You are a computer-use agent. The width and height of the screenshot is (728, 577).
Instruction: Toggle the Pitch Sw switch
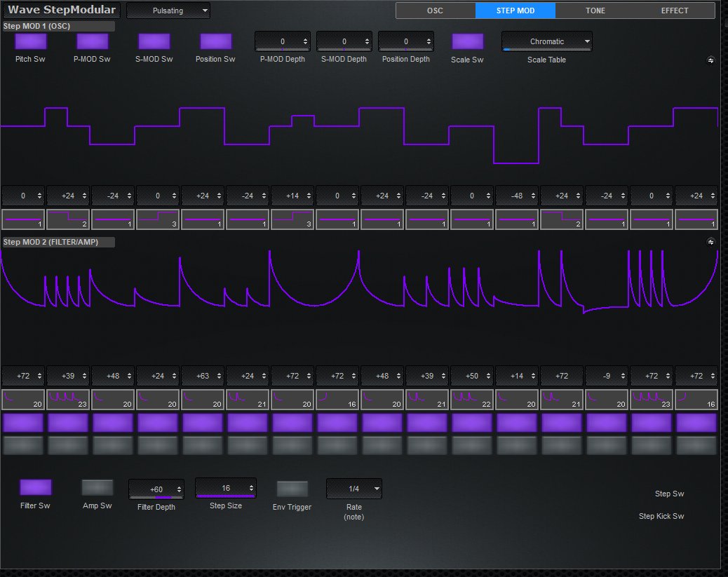pos(31,41)
